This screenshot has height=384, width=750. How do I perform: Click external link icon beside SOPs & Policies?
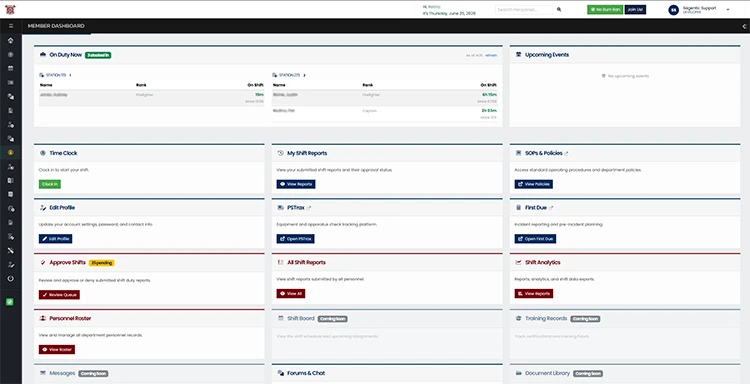[x=567, y=154]
